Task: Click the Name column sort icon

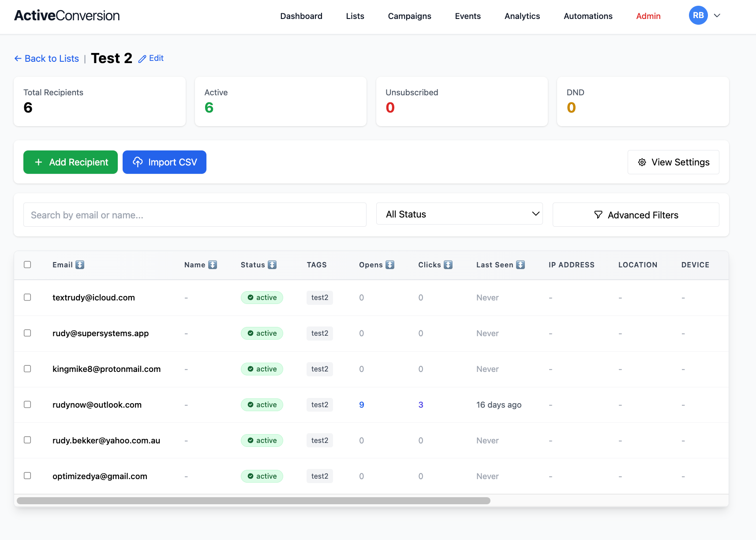Action: click(213, 265)
